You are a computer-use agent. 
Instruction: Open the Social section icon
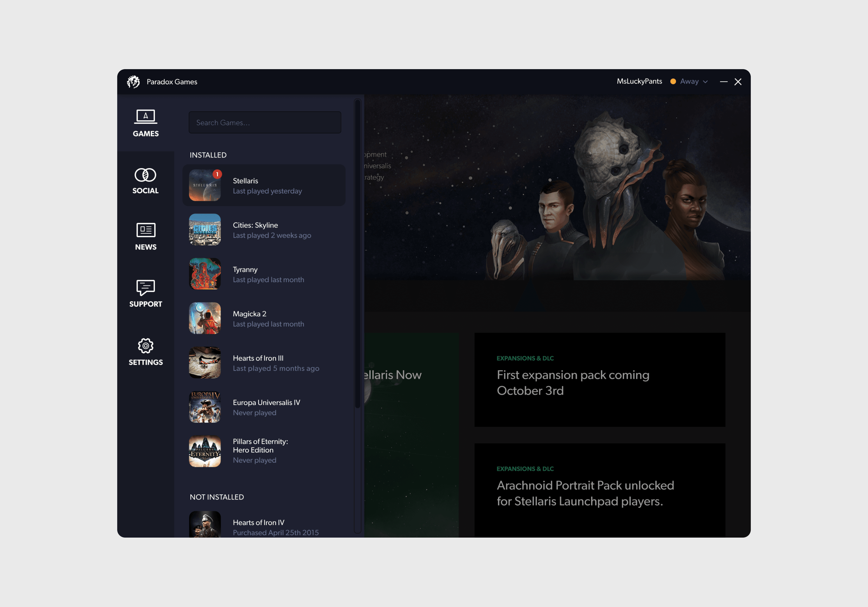(x=145, y=175)
